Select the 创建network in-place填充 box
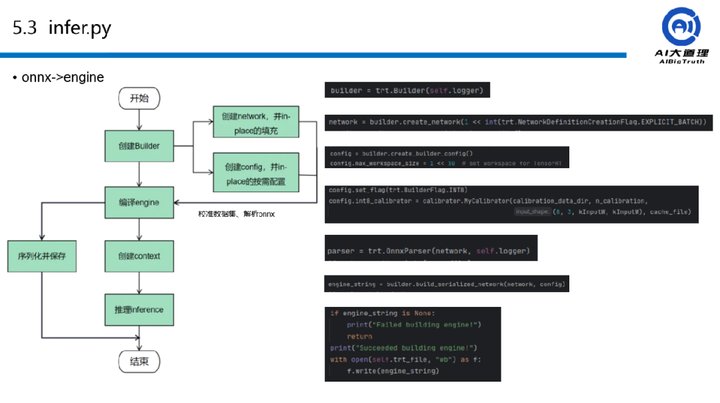Viewport: 720px width, 403px height. 256,122
